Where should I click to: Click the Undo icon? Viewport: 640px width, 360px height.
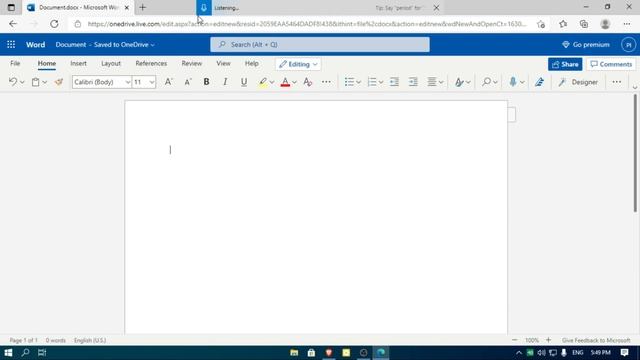click(x=13, y=82)
